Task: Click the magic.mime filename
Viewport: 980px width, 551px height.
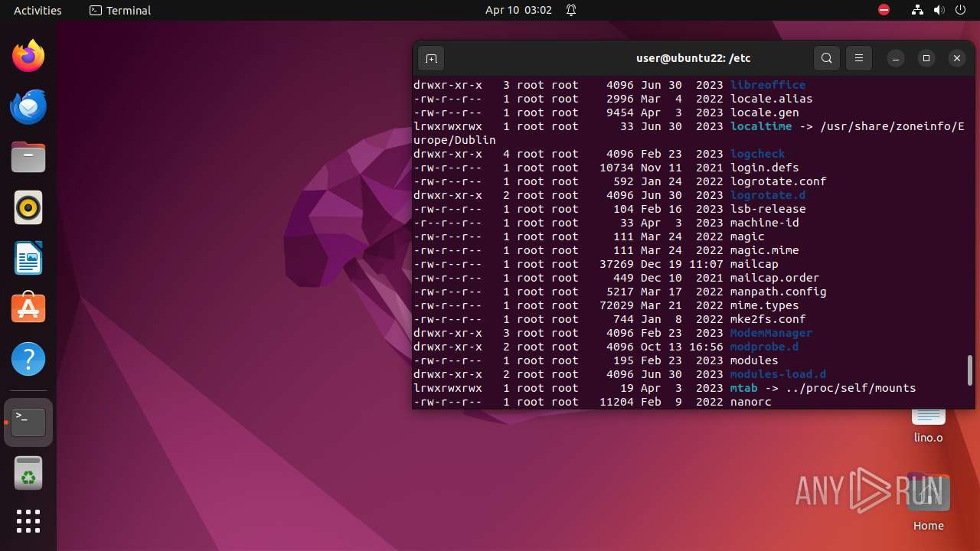Action: (x=765, y=250)
